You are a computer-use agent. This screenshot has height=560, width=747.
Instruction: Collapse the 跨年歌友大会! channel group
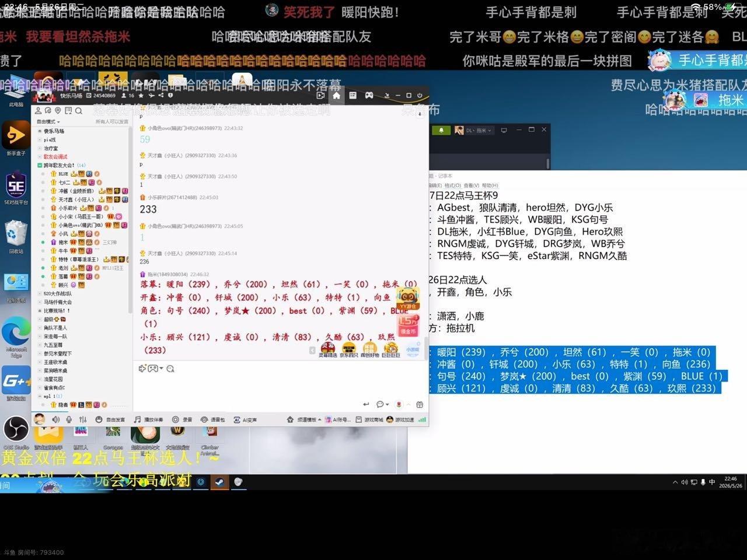40,165
